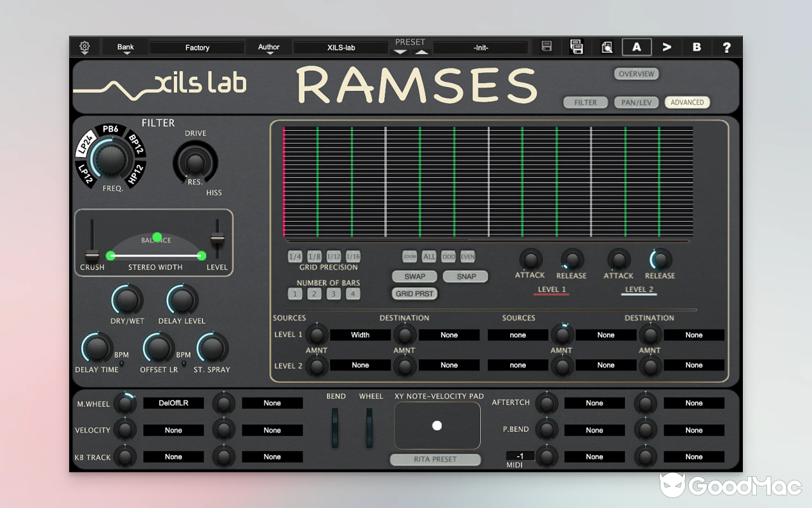The width and height of the screenshot is (812, 508).
Task: Click the SWAP button
Action: coord(414,276)
